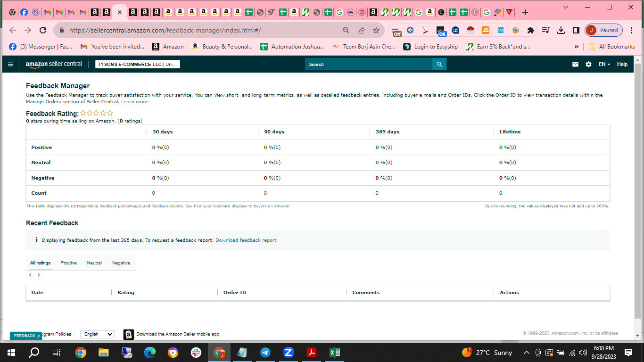Image resolution: width=644 pixels, height=362 pixels.
Task: Open the Seller Central messages mail icon
Action: click(x=575, y=64)
